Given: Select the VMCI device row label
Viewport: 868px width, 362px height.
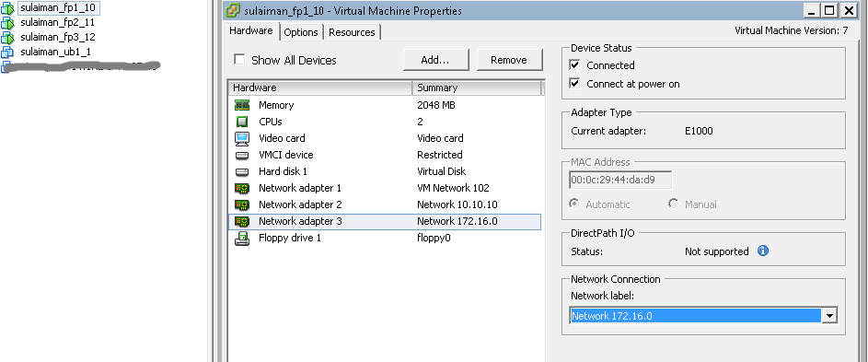Looking at the screenshot, I should [285, 155].
